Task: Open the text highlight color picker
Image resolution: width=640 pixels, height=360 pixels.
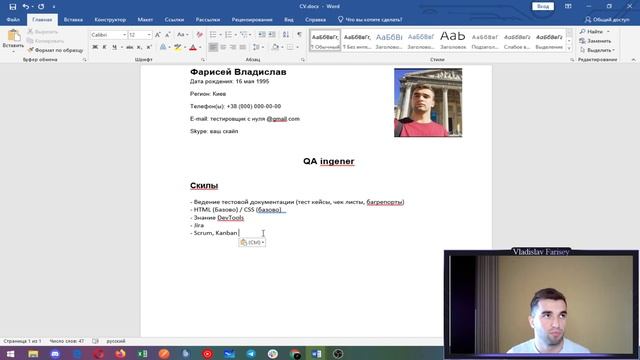Action: [186, 47]
